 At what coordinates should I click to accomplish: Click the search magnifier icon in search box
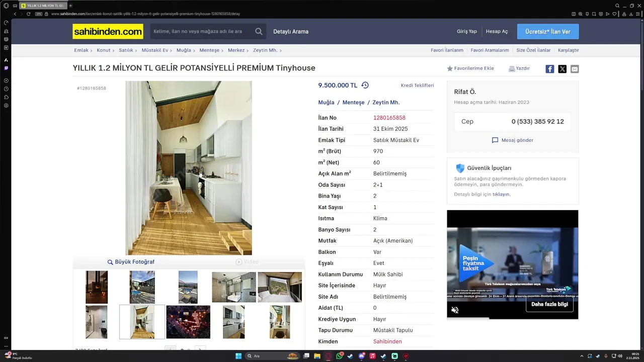259,31
